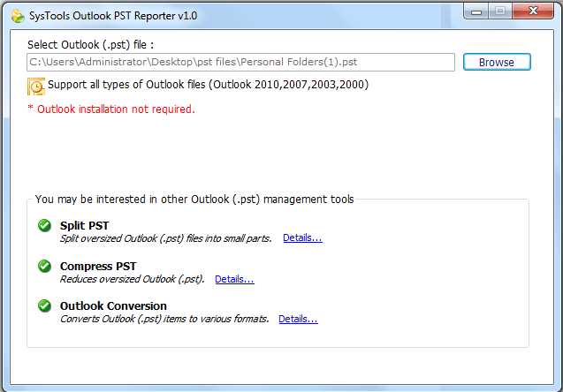Click the Outlook clock icon near support text
The image size is (563, 392).
point(36,87)
